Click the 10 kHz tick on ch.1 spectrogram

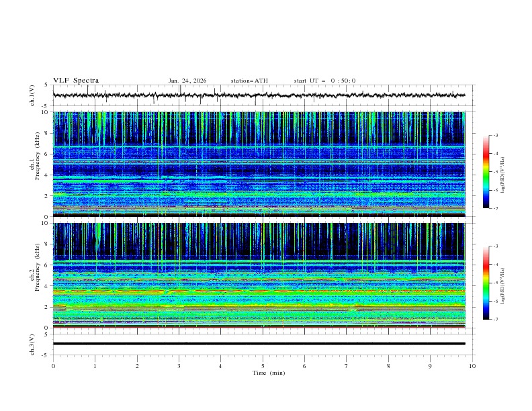pyautogui.click(x=45, y=112)
